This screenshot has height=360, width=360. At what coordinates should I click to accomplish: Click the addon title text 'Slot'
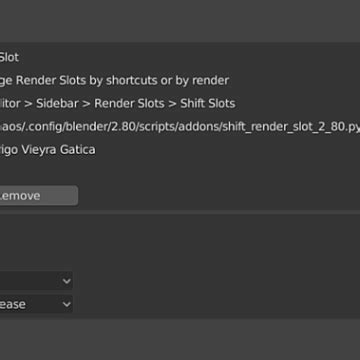click(9, 57)
